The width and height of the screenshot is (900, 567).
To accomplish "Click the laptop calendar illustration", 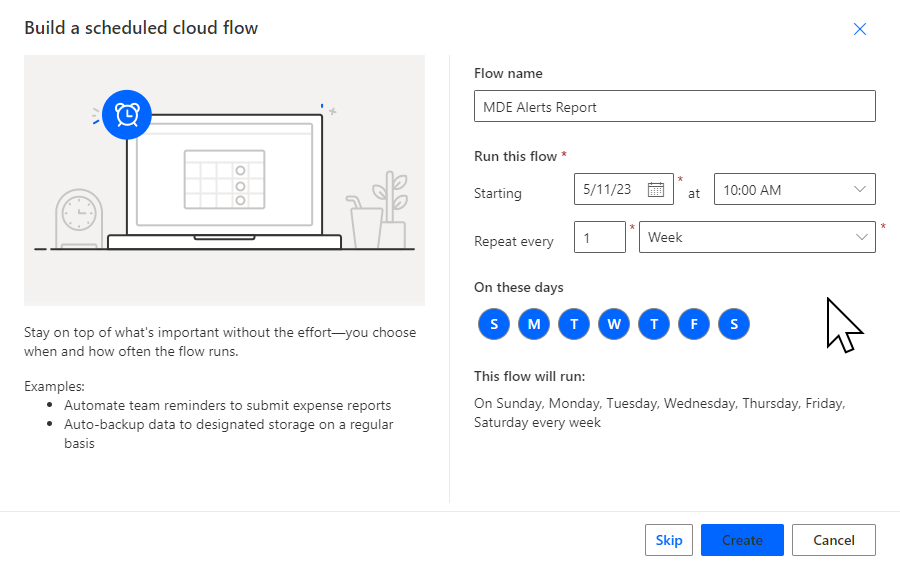I will (x=224, y=178).
